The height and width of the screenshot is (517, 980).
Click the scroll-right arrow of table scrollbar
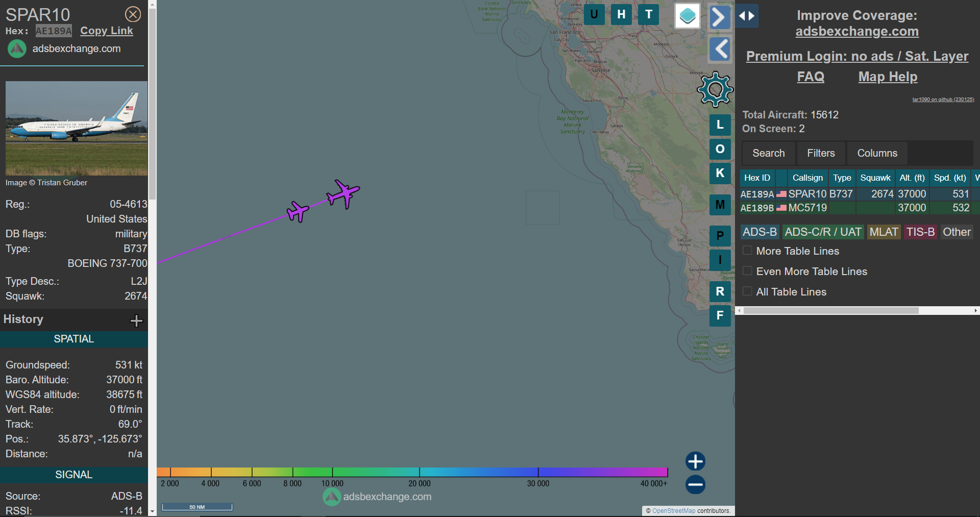(x=975, y=310)
